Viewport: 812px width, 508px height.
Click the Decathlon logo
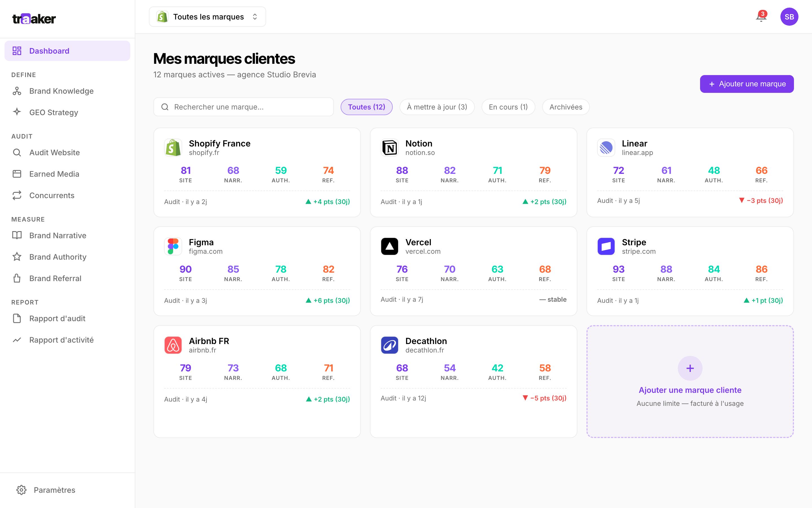point(390,345)
